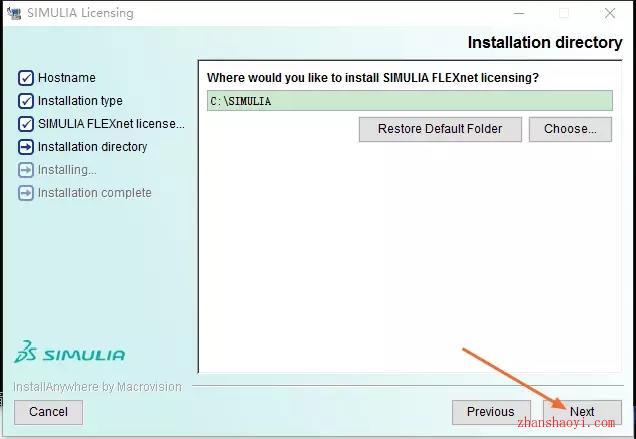Click the Installation type checkmark icon
This screenshot has width=636, height=439.
(x=26, y=101)
